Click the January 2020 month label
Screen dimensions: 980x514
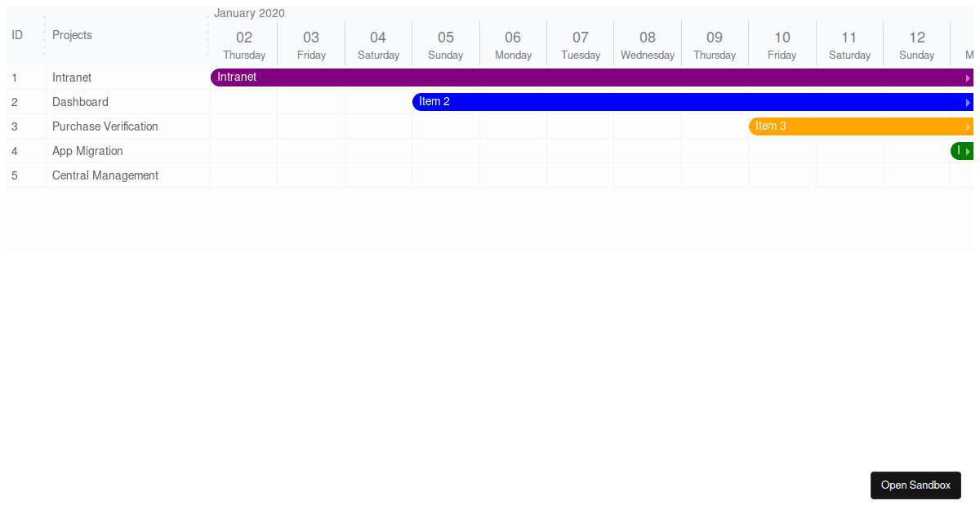click(249, 13)
